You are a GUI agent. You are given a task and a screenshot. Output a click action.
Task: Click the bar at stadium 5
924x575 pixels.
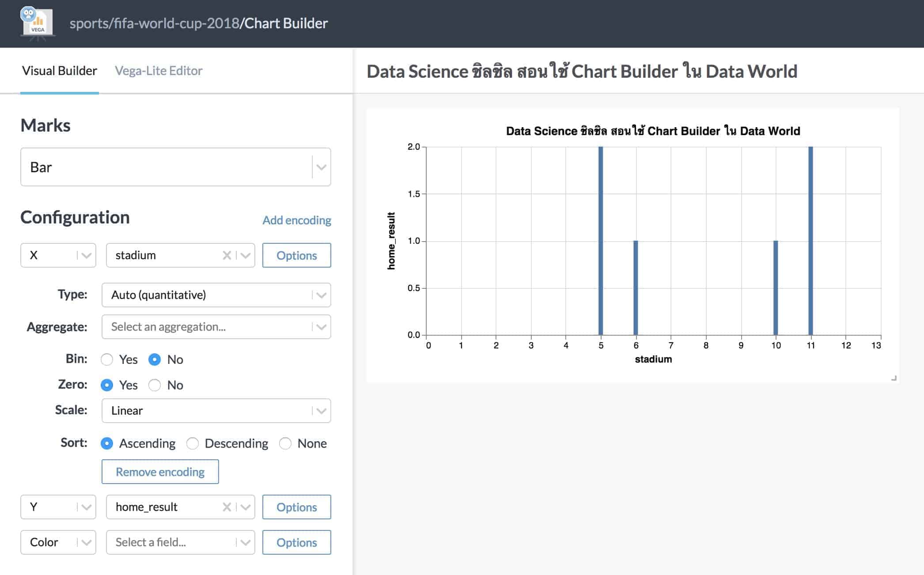click(x=601, y=241)
